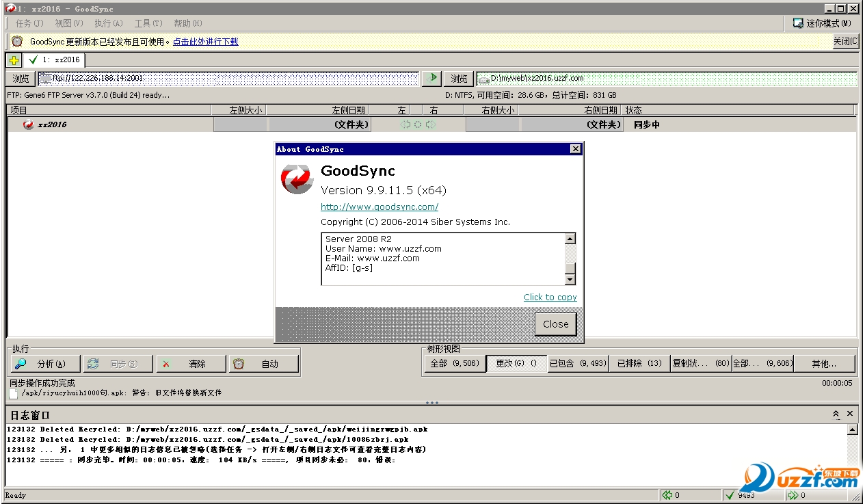The image size is (865, 504).
Task: Click the right folder path D:\myweb field
Action: pyautogui.click(x=667, y=79)
